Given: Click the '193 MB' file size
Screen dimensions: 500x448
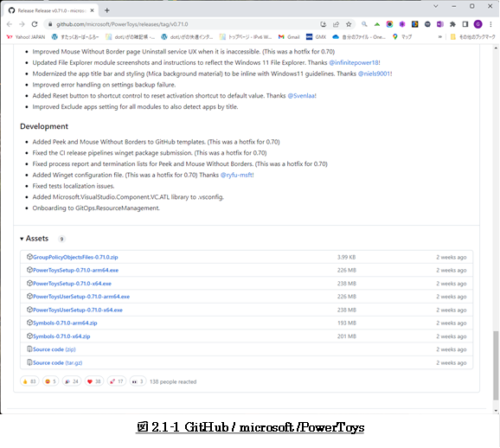Looking at the screenshot, I should 347,323.
